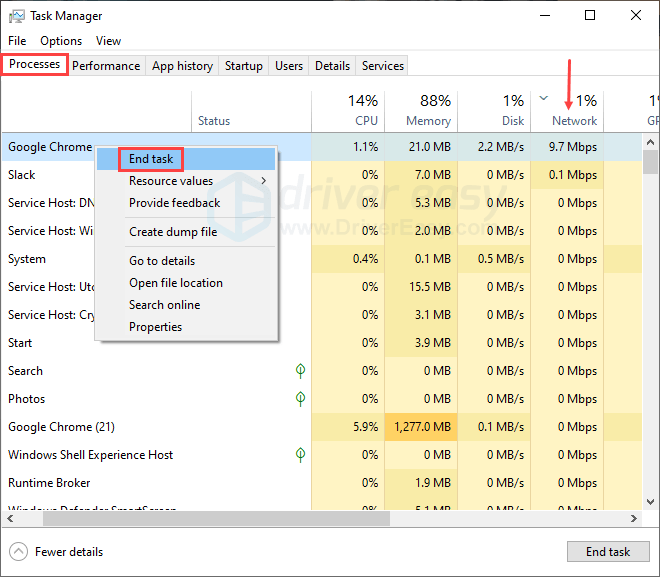Select Windows Shell Experience Host row
This screenshot has width=660, height=577.
[322, 455]
